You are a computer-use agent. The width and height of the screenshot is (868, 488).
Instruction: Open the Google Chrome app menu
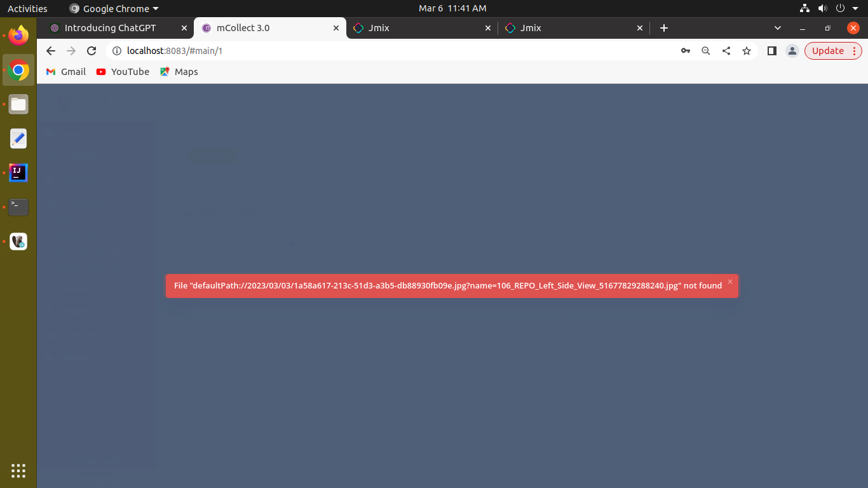tap(114, 8)
